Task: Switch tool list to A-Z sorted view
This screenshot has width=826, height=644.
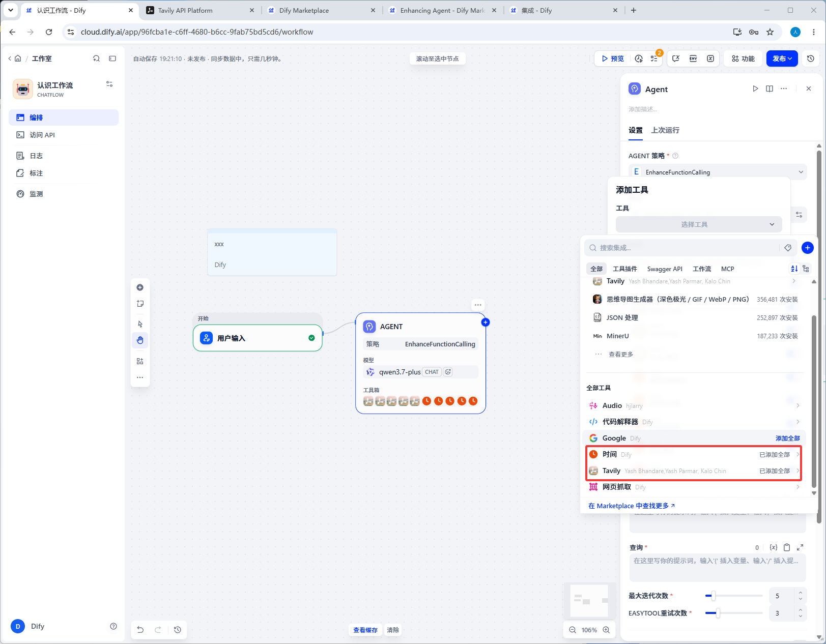Action: 794,269
